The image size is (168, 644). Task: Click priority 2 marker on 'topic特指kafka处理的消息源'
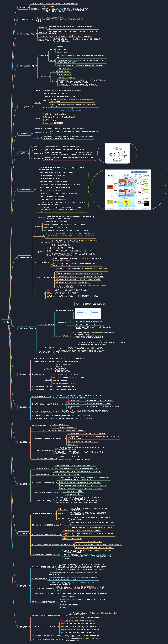tap(45, 224)
